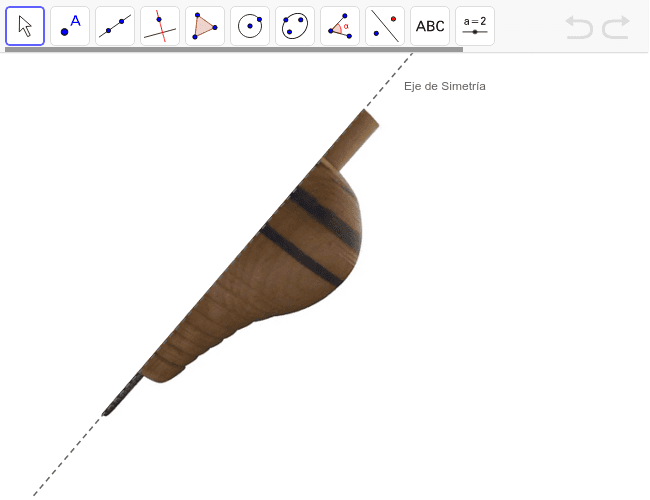
Task: Select the Angle measurement tool
Action: click(x=340, y=26)
